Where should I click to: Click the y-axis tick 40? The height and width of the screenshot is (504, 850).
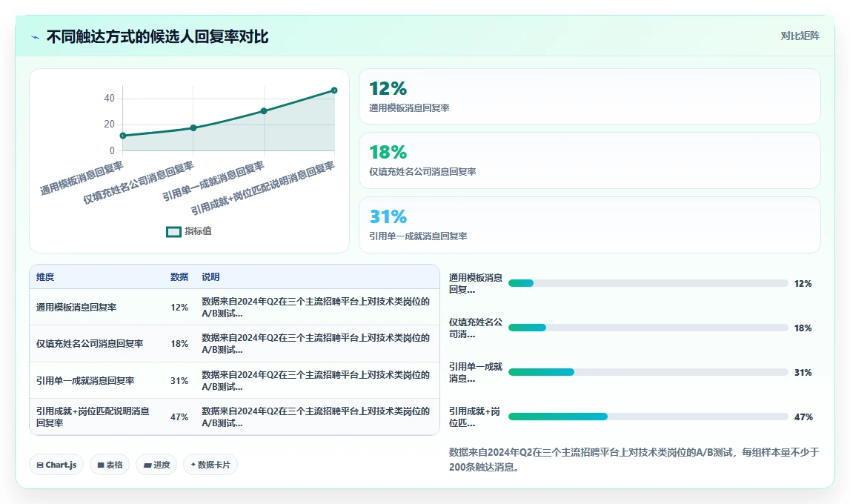click(x=110, y=98)
